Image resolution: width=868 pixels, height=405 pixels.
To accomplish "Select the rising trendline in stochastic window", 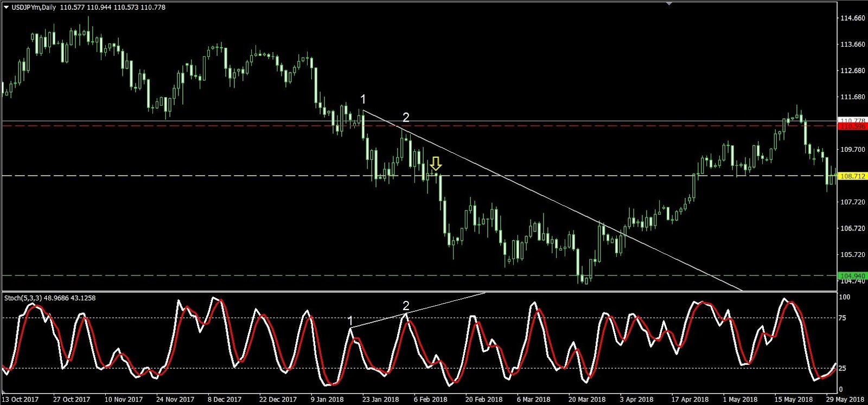I will pyautogui.click(x=418, y=310).
